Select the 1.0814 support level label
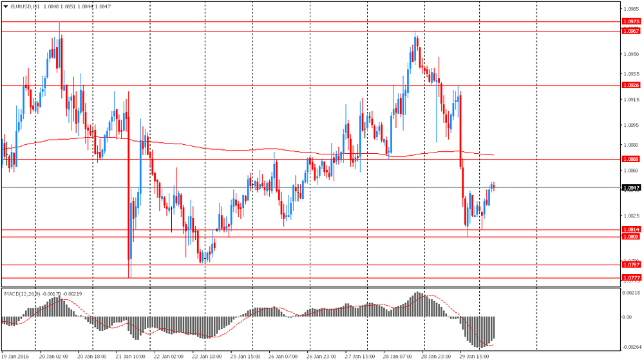The width and height of the screenshot is (644, 363). 631,230
